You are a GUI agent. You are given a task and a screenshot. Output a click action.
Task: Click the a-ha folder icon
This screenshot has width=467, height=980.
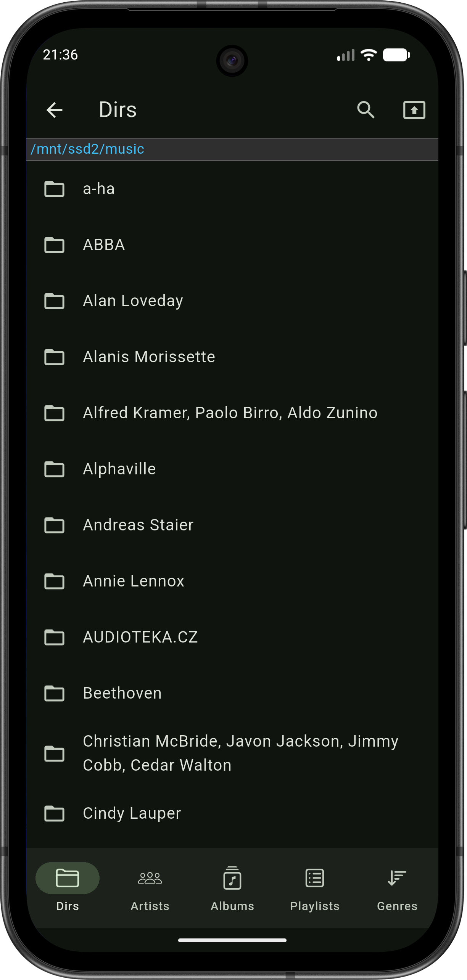click(54, 189)
